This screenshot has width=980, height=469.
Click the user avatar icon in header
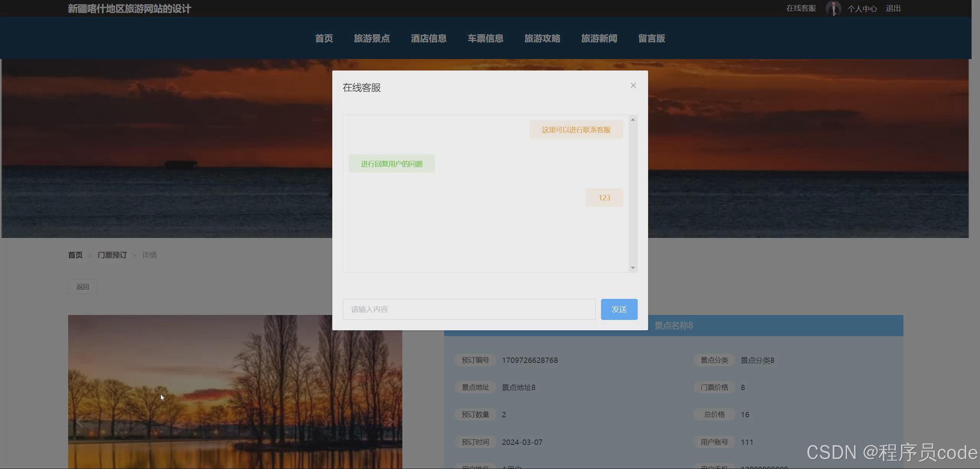(833, 8)
